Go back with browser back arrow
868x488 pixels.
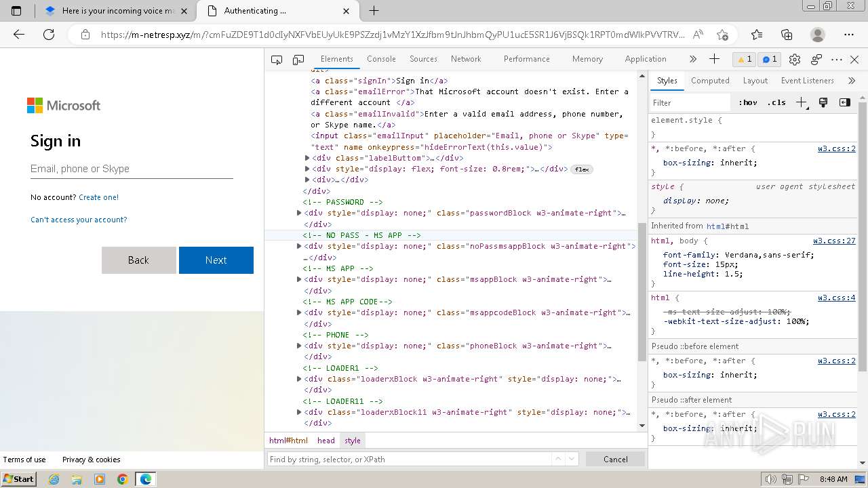tap(19, 35)
